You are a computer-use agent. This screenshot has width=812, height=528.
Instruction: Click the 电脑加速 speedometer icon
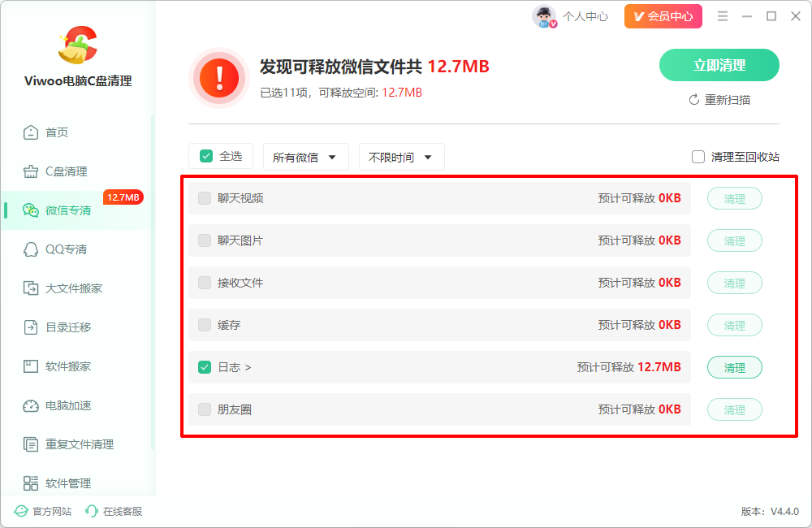[31, 405]
